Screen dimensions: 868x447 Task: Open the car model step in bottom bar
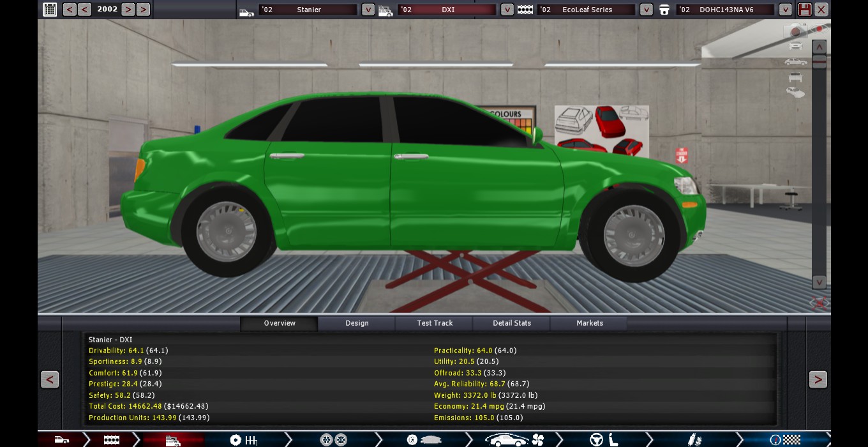tap(61, 439)
